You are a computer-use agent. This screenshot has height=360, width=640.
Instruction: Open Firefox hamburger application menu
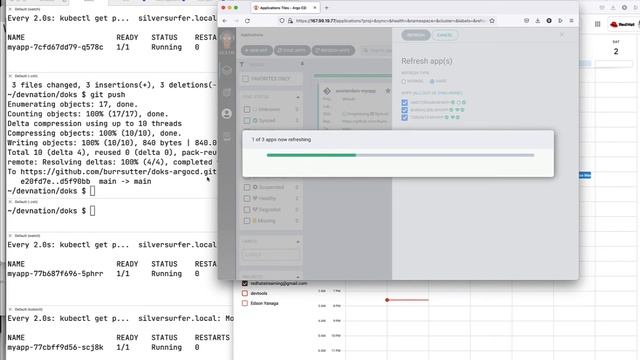(571, 21)
